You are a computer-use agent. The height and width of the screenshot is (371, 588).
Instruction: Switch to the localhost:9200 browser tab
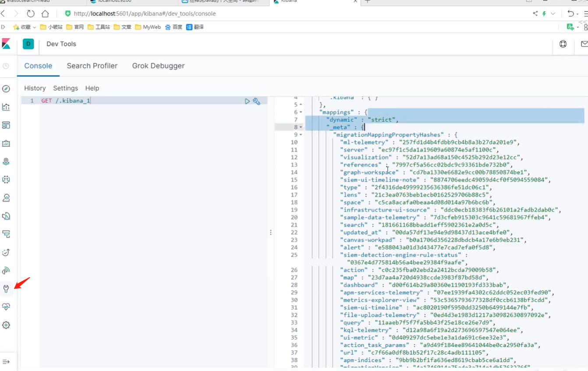tap(131, 2)
